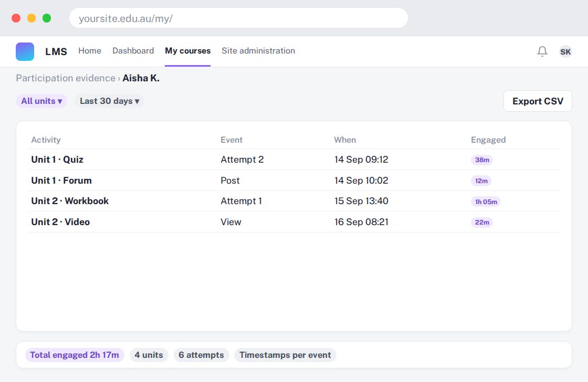This screenshot has height=382, width=588.
Task: Click the When column header
Action: 345,140
